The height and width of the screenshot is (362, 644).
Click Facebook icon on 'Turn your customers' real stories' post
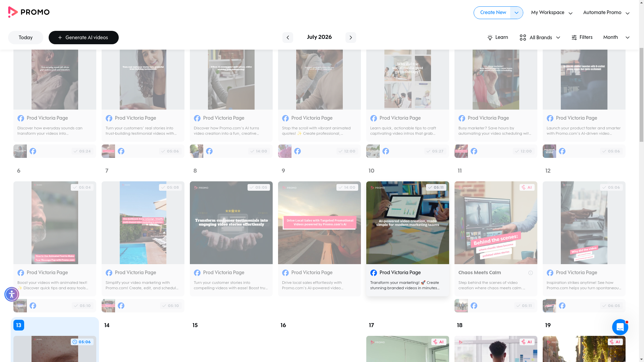[109, 118]
